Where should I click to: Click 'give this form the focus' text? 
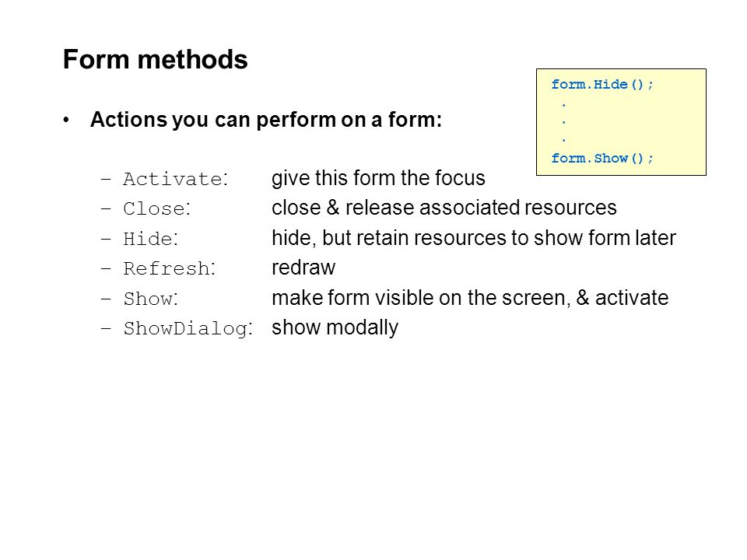point(378,178)
